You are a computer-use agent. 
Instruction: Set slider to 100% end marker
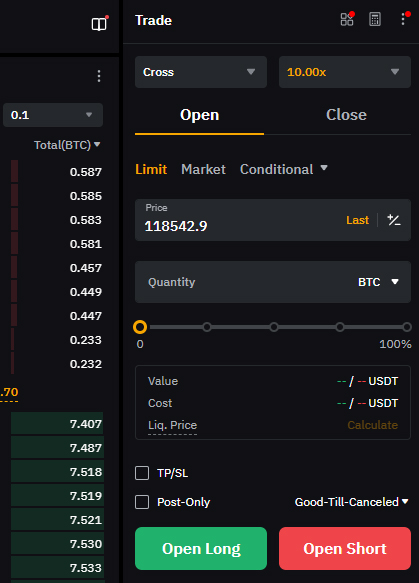pyautogui.click(x=407, y=327)
